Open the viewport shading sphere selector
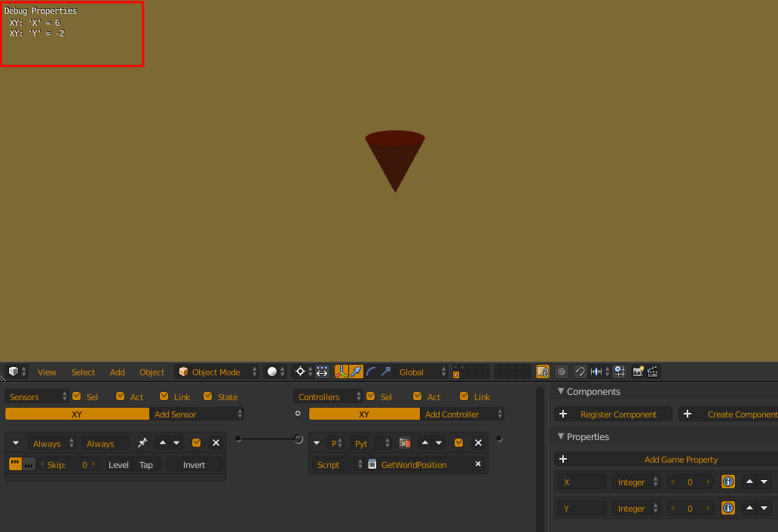The image size is (778, 532). pos(275,371)
